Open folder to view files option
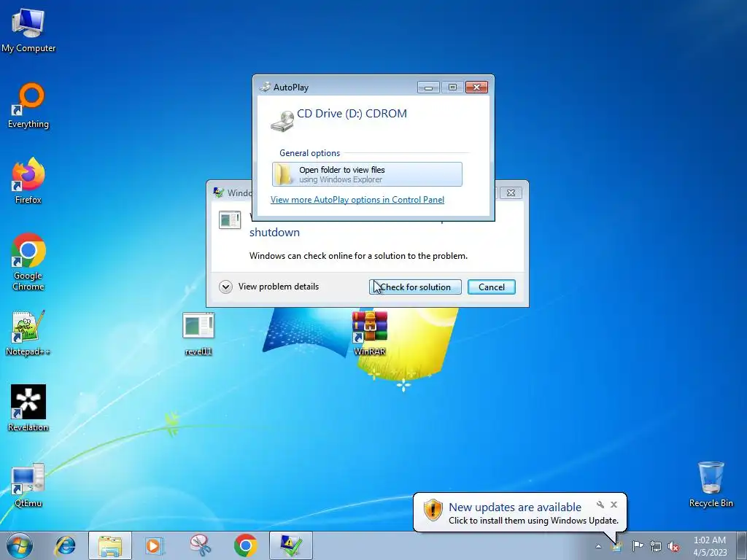This screenshot has width=747, height=560. (x=367, y=174)
